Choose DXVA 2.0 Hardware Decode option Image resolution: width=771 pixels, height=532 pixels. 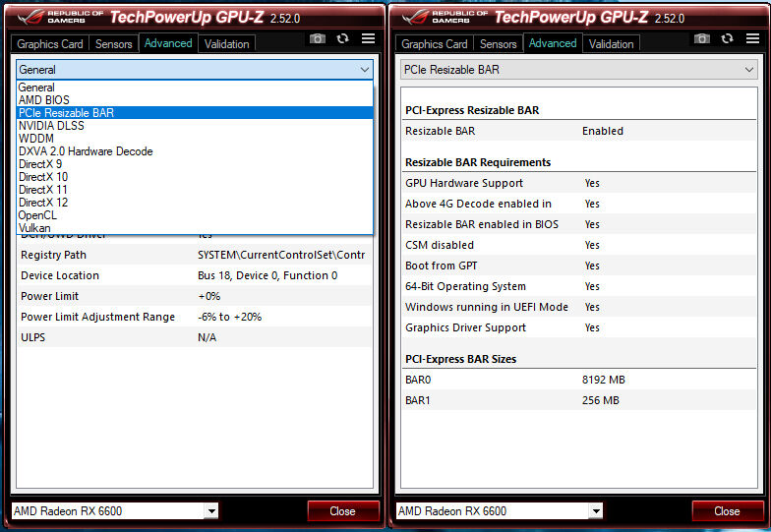[195, 151]
